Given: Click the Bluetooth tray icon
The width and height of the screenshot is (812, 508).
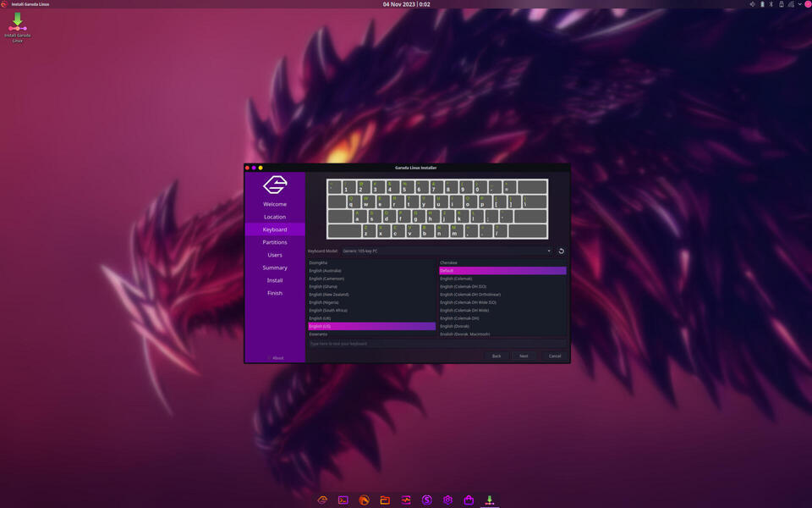Looking at the screenshot, I should click(x=771, y=4).
